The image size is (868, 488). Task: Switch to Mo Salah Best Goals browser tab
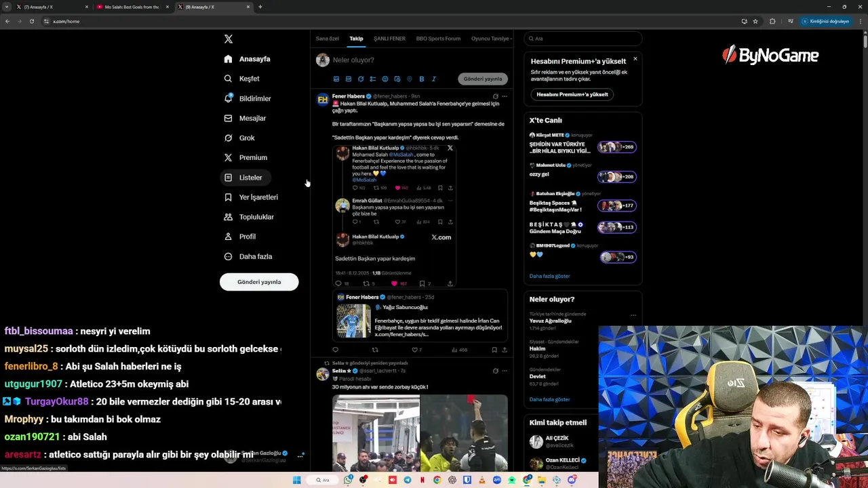[132, 7]
